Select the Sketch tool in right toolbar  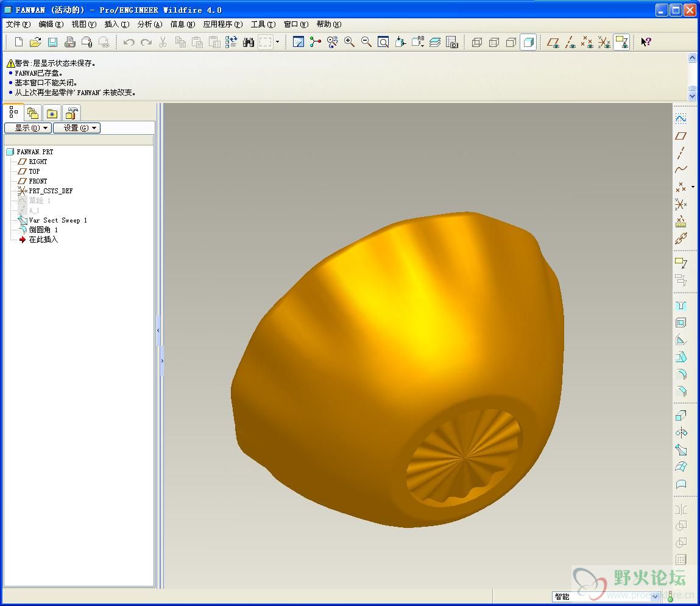click(x=681, y=118)
